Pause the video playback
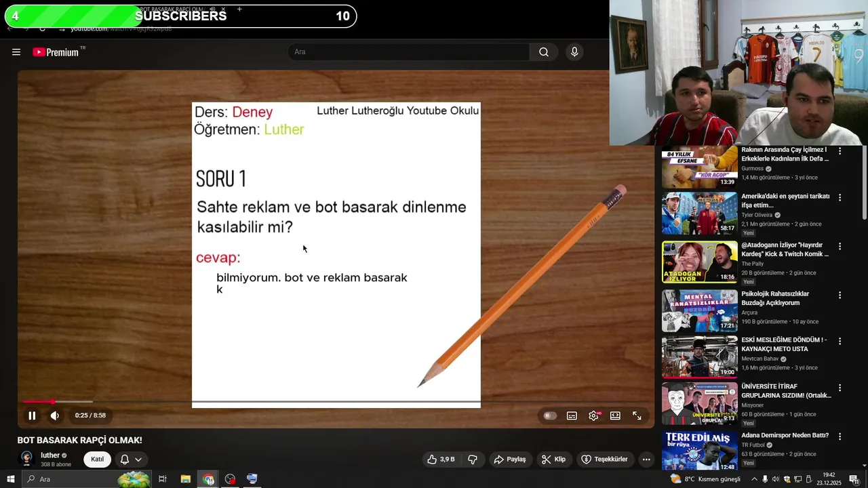This screenshot has height=488, width=868. (x=32, y=415)
